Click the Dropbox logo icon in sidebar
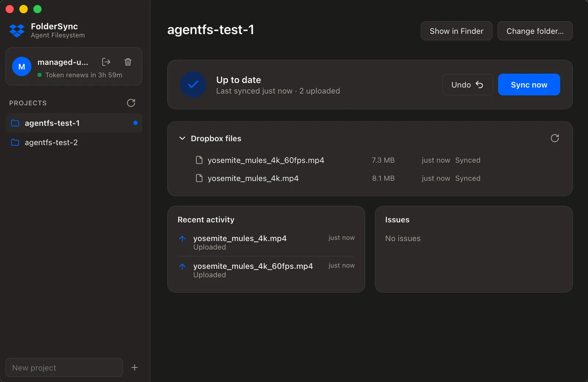 (x=17, y=30)
